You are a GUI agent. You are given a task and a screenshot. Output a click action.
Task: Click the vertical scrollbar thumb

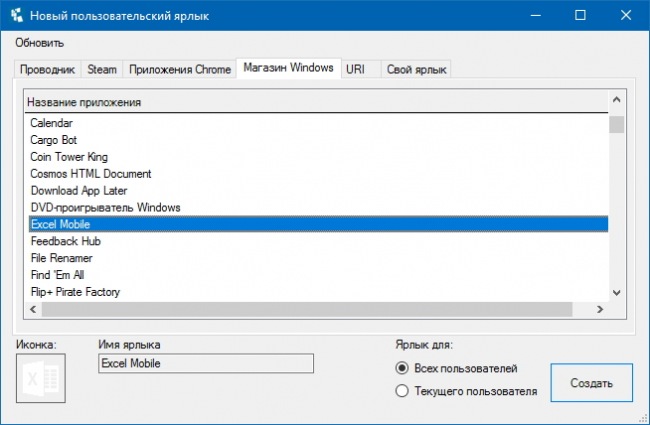coord(616,124)
